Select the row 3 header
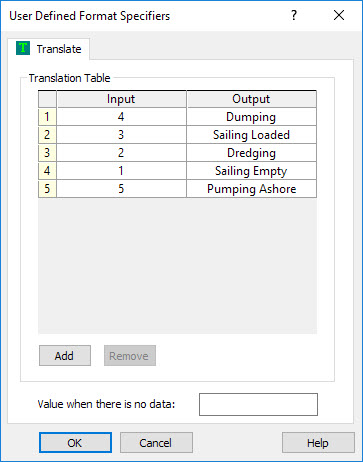363x462 pixels. point(47,153)
